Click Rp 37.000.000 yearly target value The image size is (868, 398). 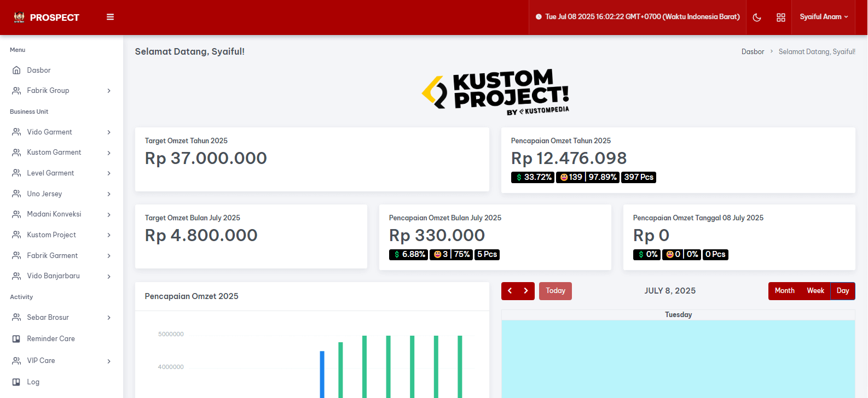click(x=206, y=159)
